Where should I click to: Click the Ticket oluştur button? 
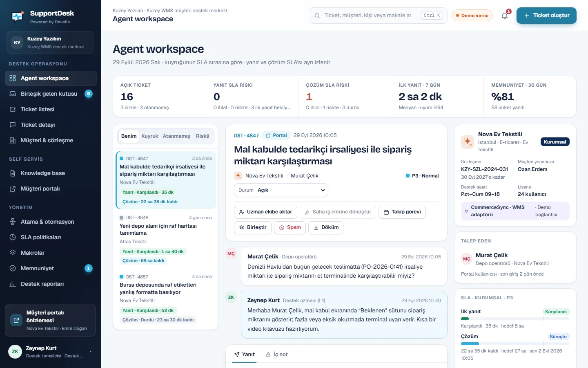tap(546, 16)
